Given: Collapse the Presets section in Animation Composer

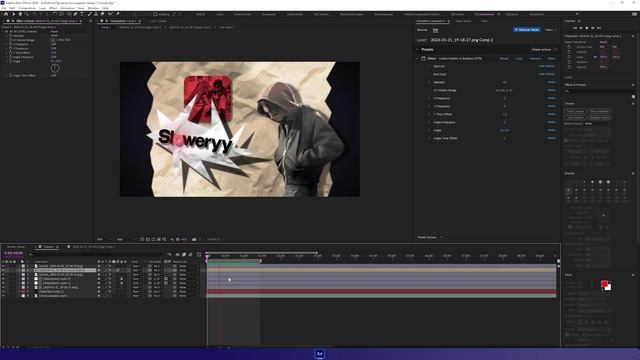Looking at the screenshot, I should [x=418, y=49].
